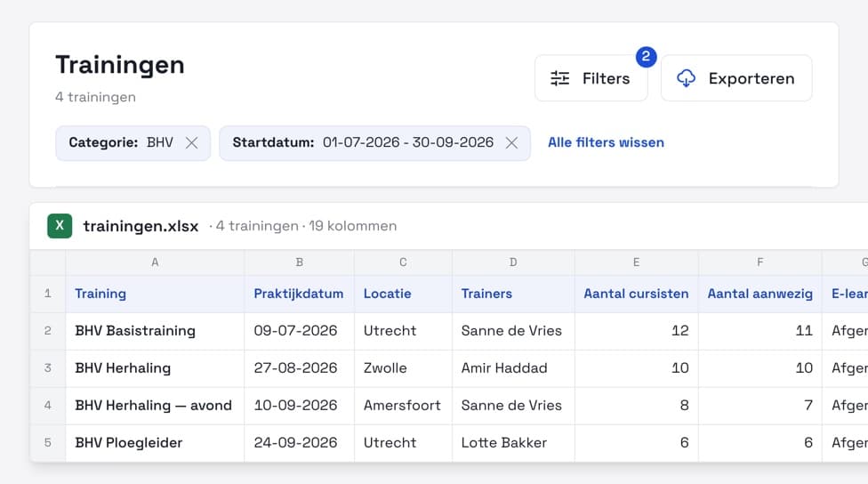868x484 pixels.
Task: Click the Aantal aanwezig header cell
Action: click(x=760, y=294)
